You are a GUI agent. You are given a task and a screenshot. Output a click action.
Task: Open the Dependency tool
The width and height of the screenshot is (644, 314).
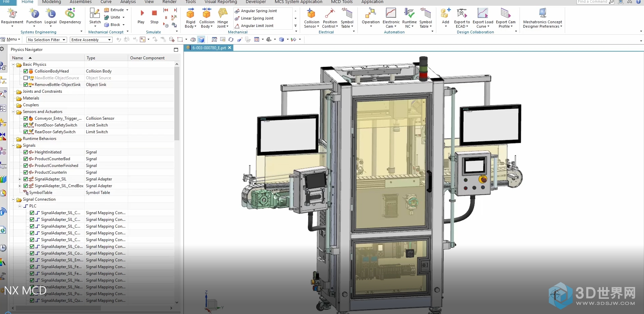(x=70, y=17)
